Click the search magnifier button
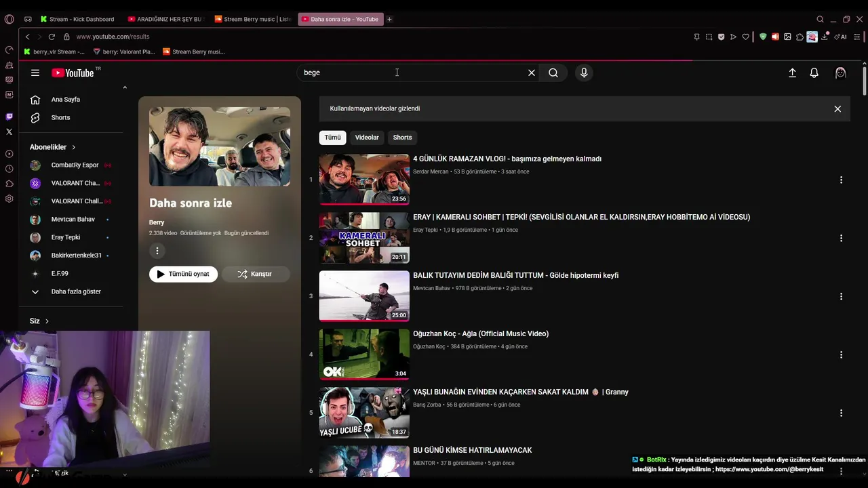Image resolution: width=868 pixels, height=488 pixels. point(553,73)
